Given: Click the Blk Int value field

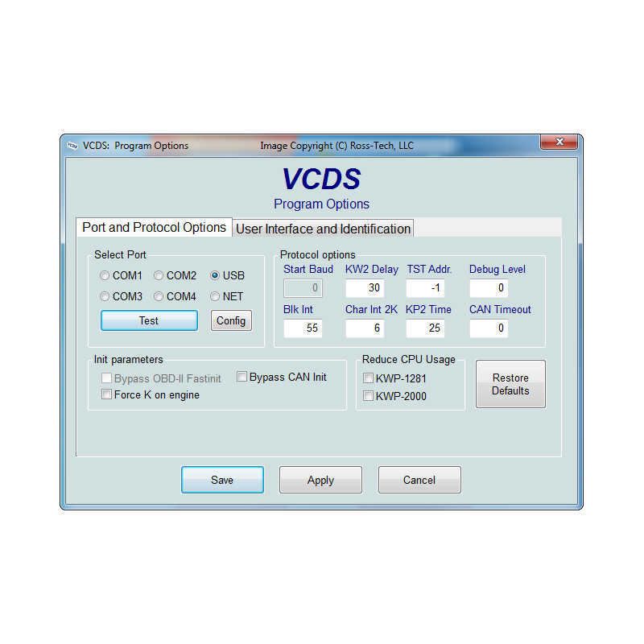Looking at the screenshot, I should (x=303, y=328).
